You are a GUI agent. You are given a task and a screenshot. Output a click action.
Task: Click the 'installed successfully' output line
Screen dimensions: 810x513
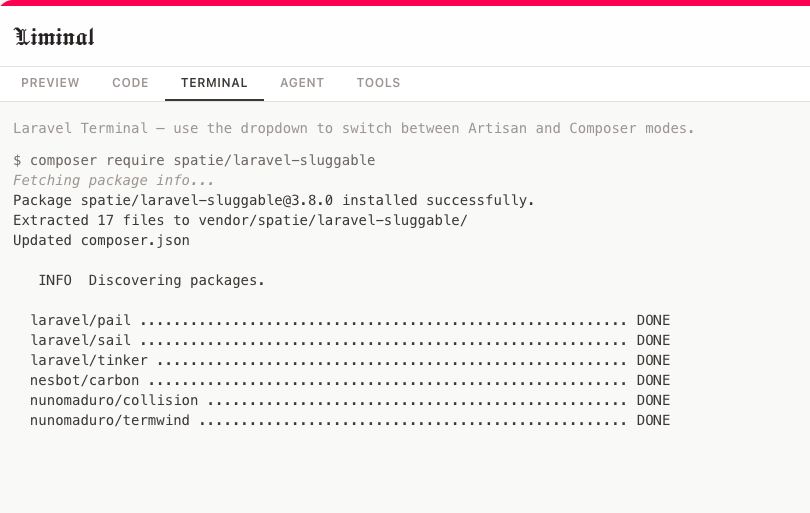click(274, 200)
